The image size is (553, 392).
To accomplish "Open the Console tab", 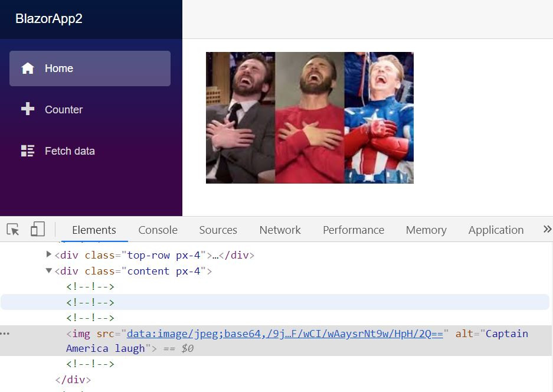I will [x=158, y=230].
